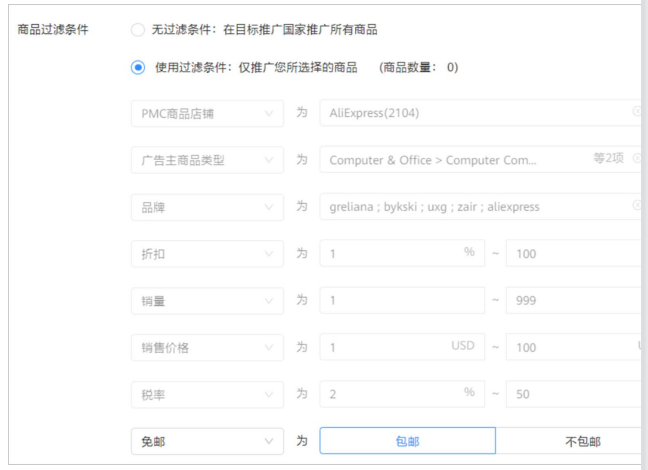Viewport: 648px width, 470px height.
Task: Open the 品牌 dropdown
Action: tap(207, 207)
